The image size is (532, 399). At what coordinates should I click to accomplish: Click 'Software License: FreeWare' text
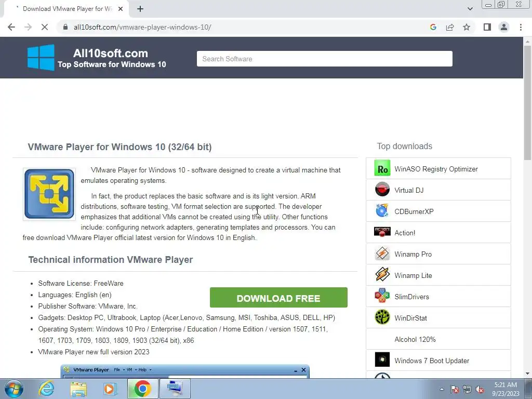(x=81, y=283)
